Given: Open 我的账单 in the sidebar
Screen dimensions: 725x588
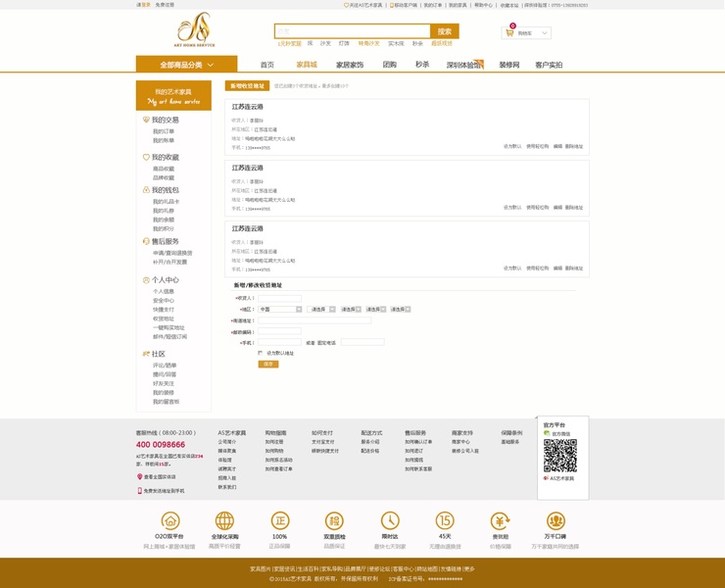Looking at the screenshot, I should (164, 140).
